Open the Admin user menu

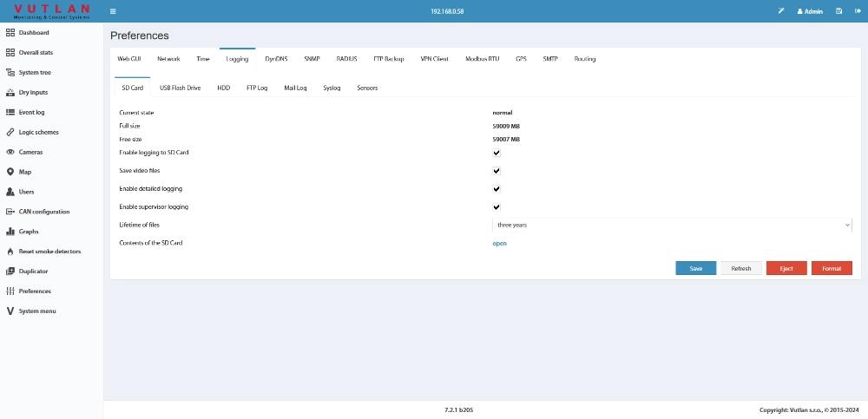tap(809, 11)
